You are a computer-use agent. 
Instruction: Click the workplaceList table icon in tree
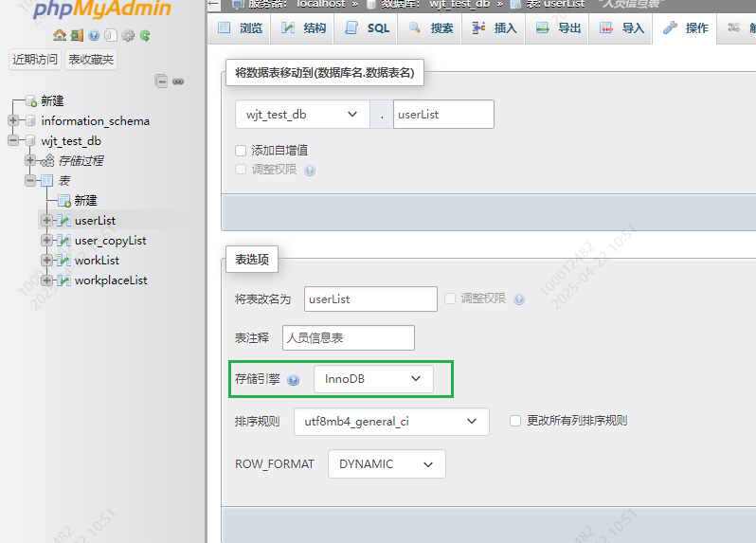[63, 281]
